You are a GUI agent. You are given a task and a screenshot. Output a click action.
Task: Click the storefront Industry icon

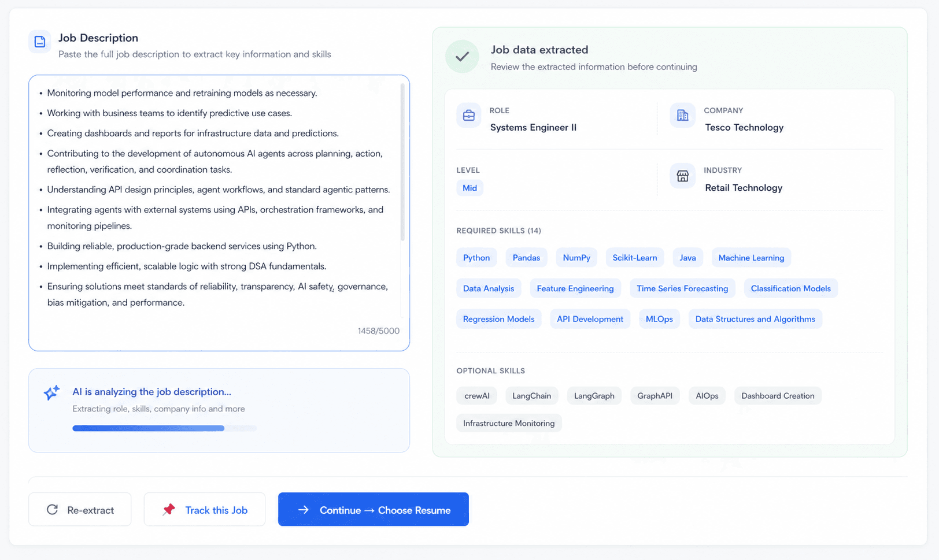click(682, 176)
